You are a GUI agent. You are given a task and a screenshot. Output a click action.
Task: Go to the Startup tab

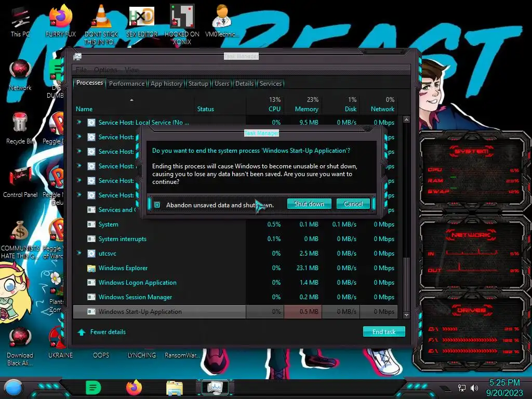(x=198, y=84)
